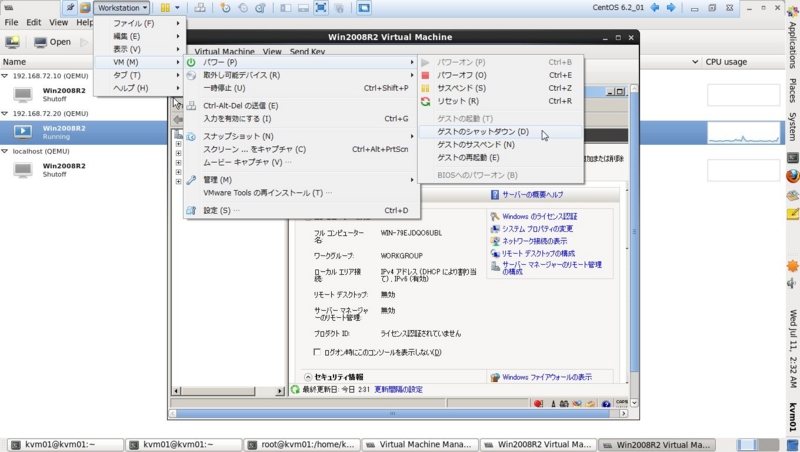Click the column options arrow beside CPU usage

coord(695,62)
